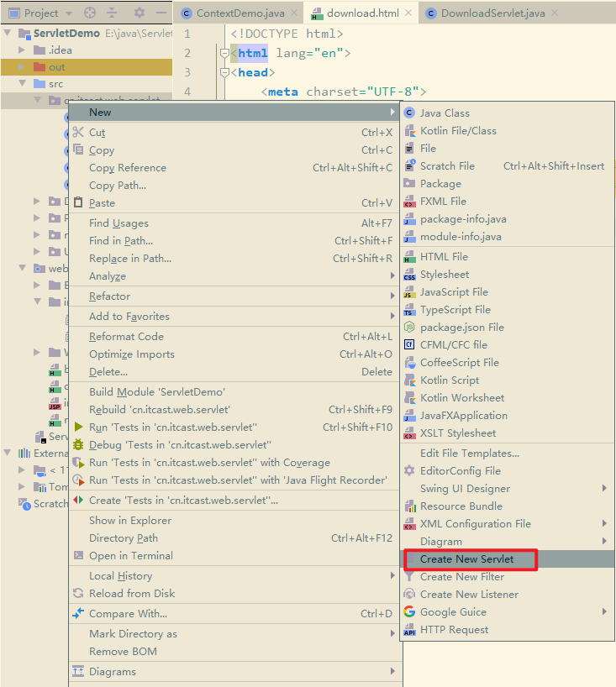This screenshot has height=687, width=616.
Task: Click the Kotlin Script icon
Action: [409, 380]
